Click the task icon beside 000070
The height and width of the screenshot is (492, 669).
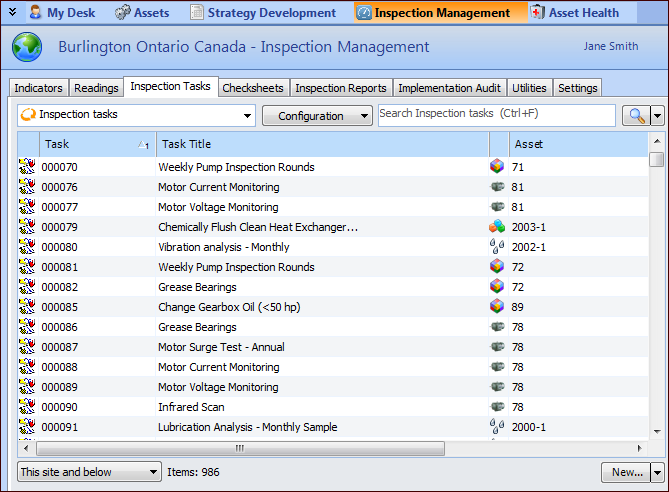click(27, 167)
